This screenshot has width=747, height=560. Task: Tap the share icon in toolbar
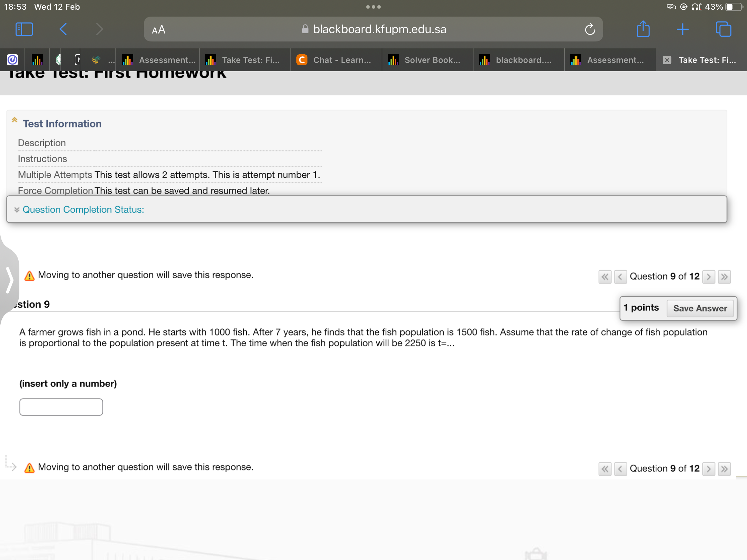point(643,29)
